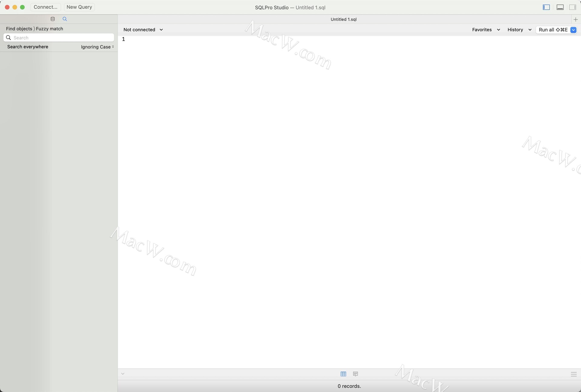
Task: Change the Ignoring Case search option
Action: 97,47
